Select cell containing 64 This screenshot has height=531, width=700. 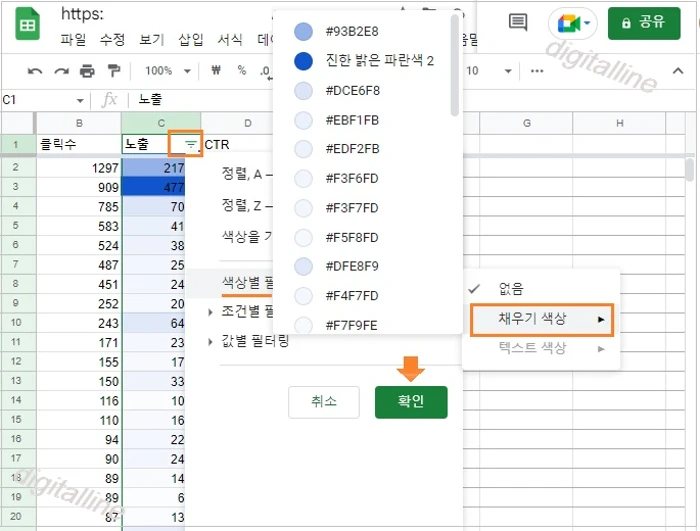(154, 323)
